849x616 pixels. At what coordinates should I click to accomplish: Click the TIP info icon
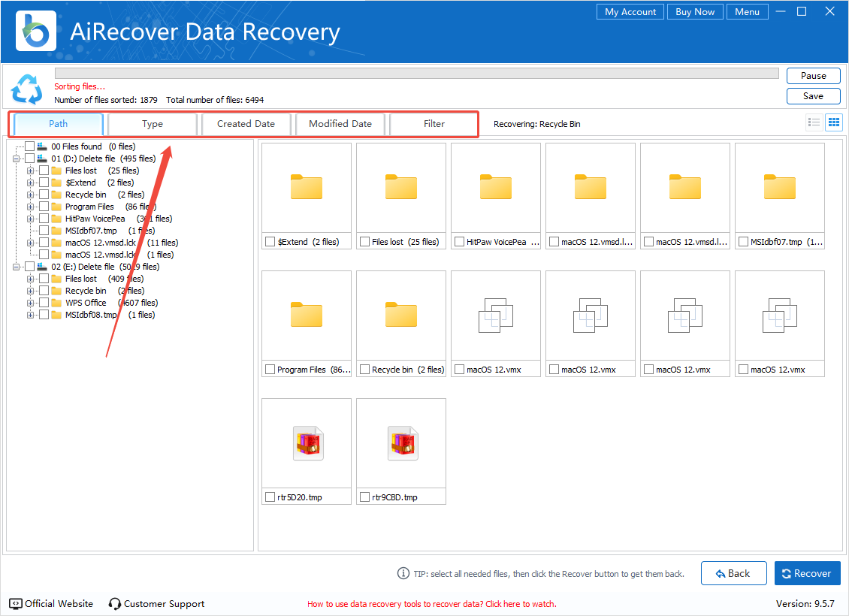pyautogui.click(x=403, y=574)
